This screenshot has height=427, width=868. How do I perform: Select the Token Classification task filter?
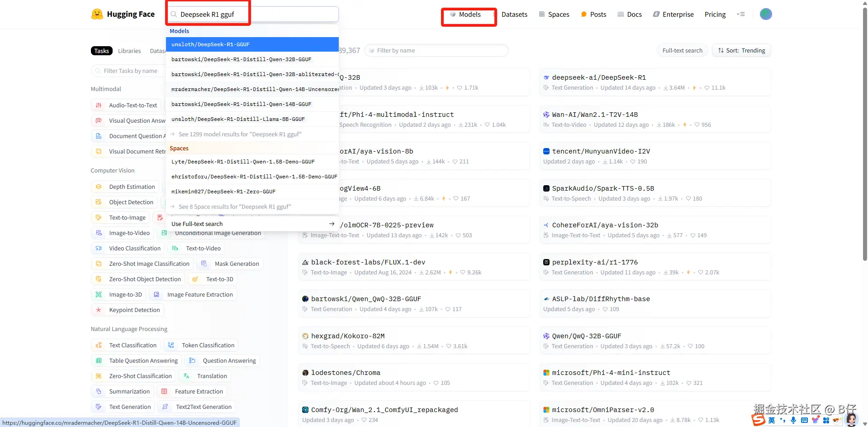201,345
